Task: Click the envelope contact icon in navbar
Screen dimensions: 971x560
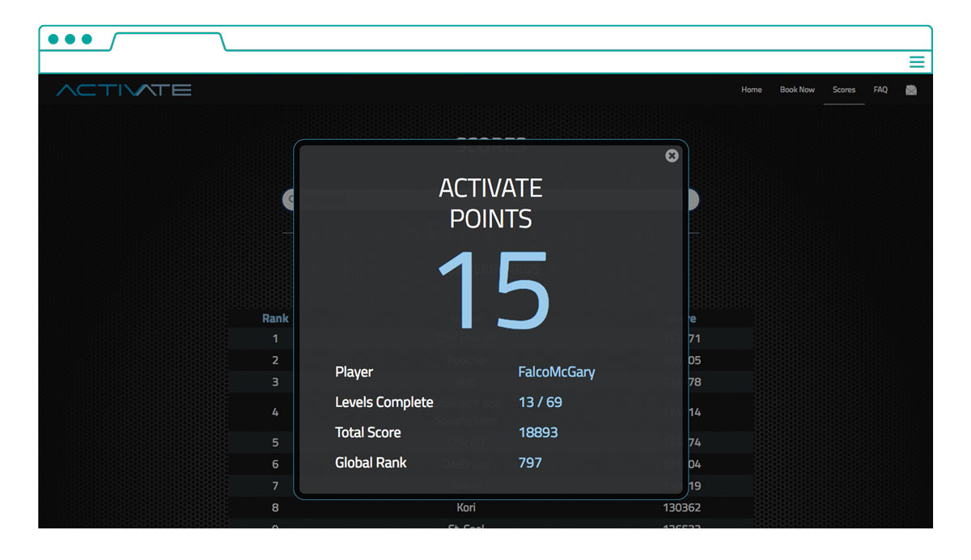Action: [x=911, y=90]
